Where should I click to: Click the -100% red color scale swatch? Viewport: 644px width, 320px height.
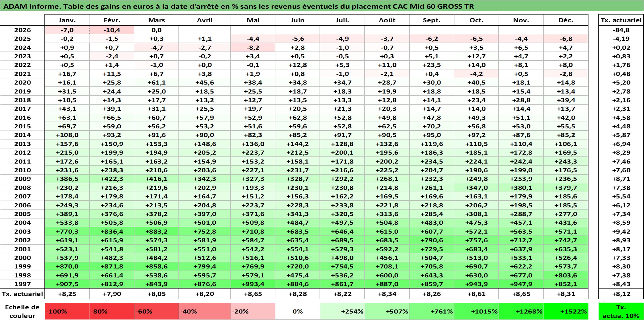point(67,311)
